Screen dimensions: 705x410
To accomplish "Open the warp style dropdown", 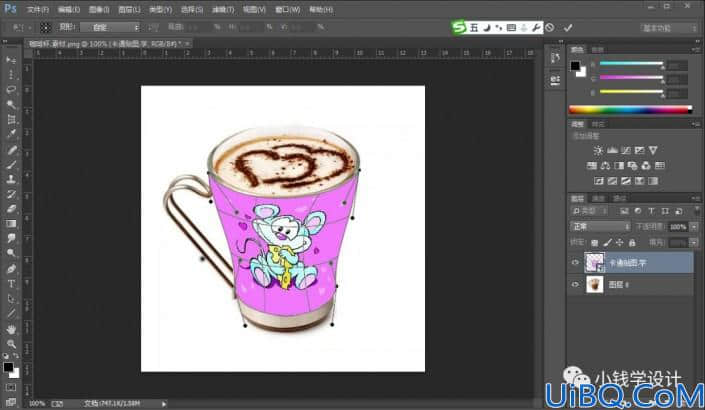I will click(x=111, y=27).
